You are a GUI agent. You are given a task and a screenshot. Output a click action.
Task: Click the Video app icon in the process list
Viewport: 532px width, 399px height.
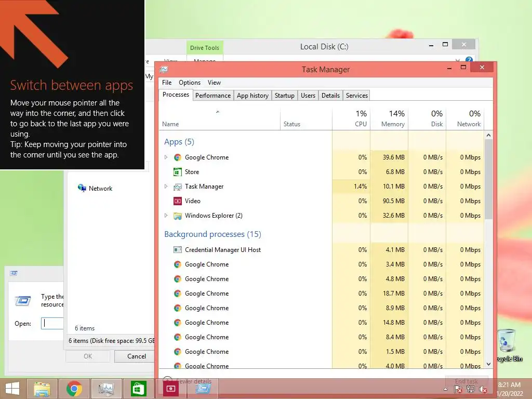tap(178, 201)
